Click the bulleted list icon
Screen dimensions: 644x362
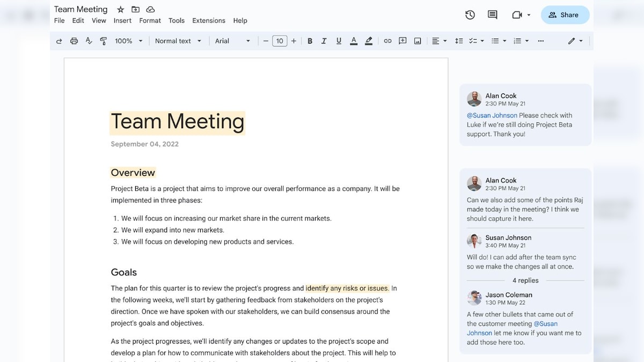[x=495, y=41]
